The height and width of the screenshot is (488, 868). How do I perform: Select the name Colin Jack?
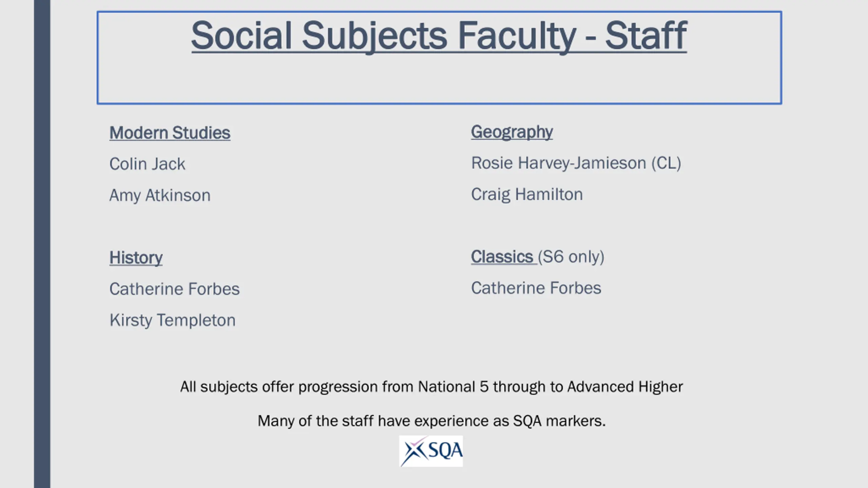147,164
